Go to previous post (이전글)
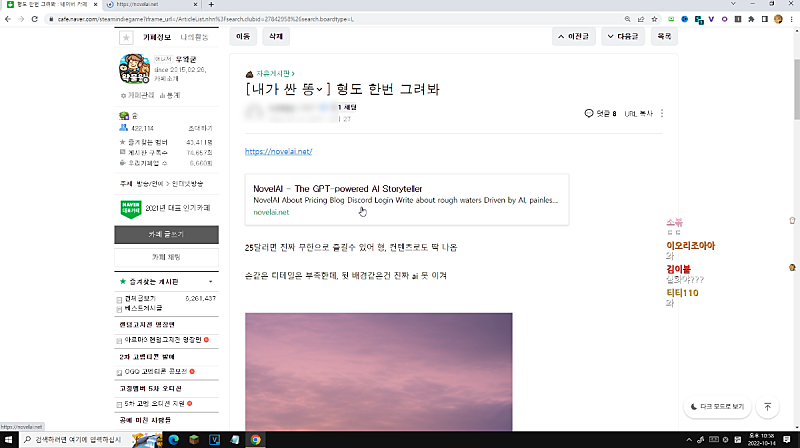The height and width of the screenshot is (448, 800). (x=575, y=37)
